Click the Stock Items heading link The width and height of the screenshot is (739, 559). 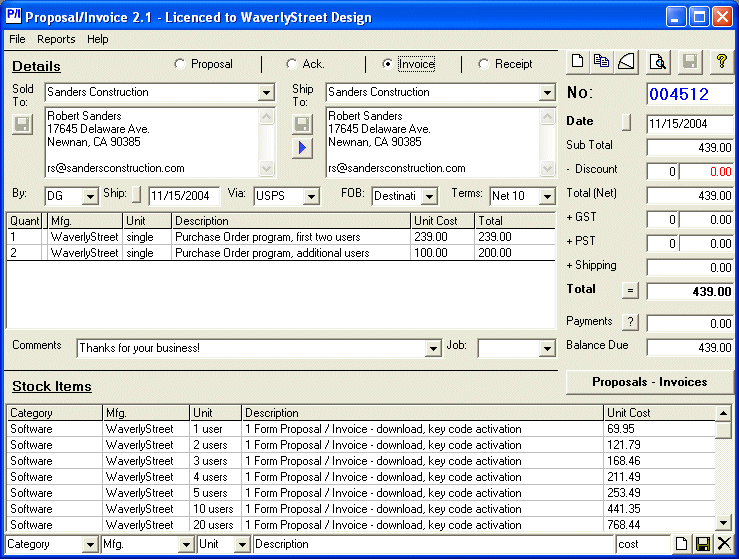click(52, 386)
